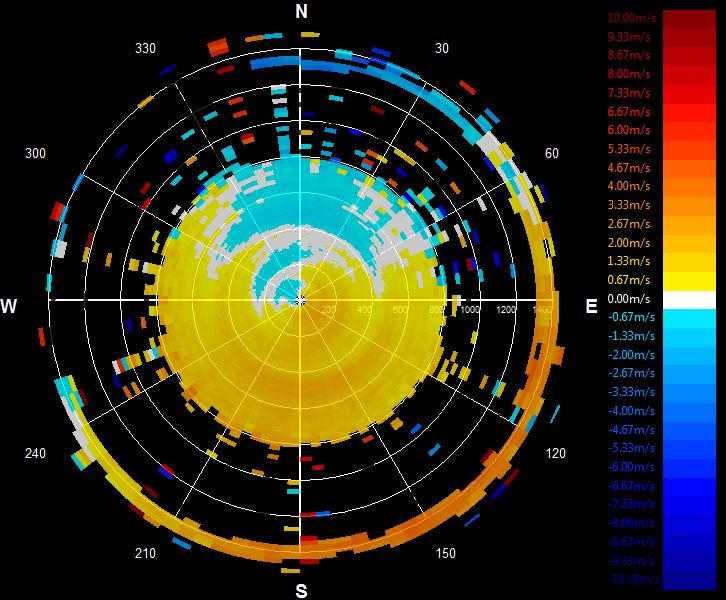
Task: Click the polar plot center origin marker
Action: click(300, 301)
